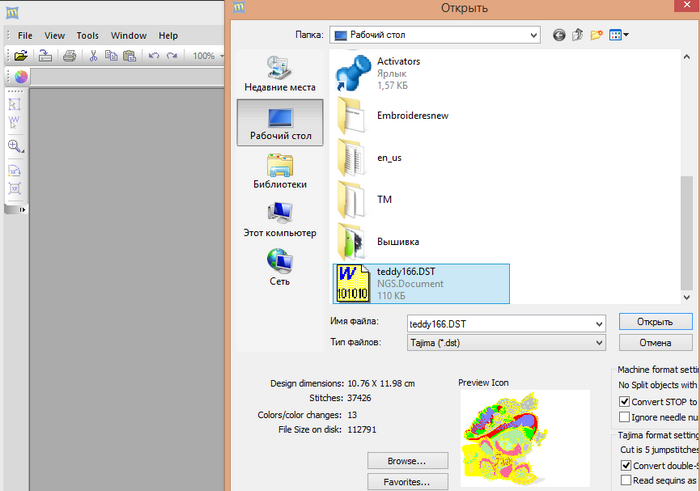Image resolution: width=700 pixels, height=491 pixels.
Task: Toggle the Convert double checkbox
Action: click(x=626, y=465)
